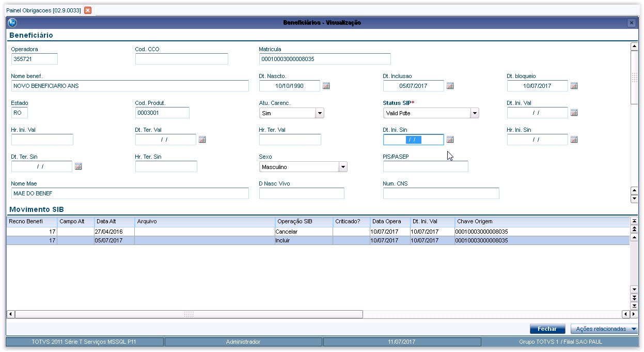644x352 pixels.
Task: Click the Recno Benefi column header
Action: (32, 222)
